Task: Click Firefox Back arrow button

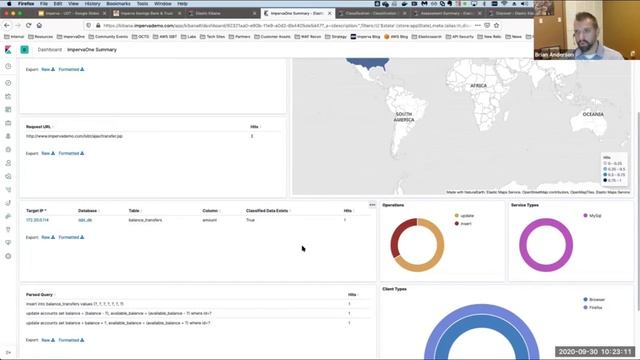Action: tap(7, 25)
